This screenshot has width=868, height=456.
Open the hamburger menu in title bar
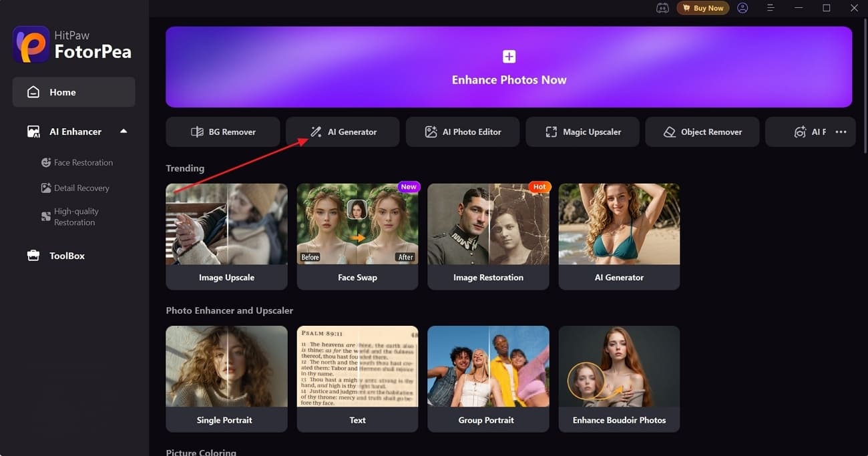pos(771,8)
